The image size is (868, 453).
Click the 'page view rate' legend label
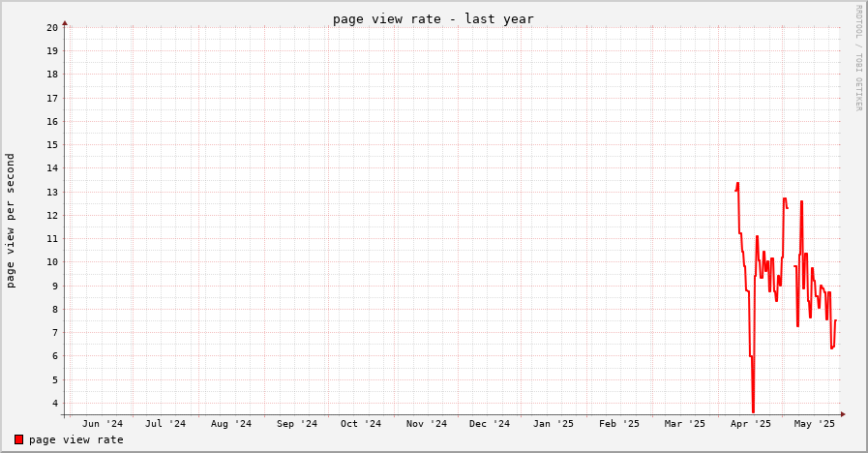point(75,439)
